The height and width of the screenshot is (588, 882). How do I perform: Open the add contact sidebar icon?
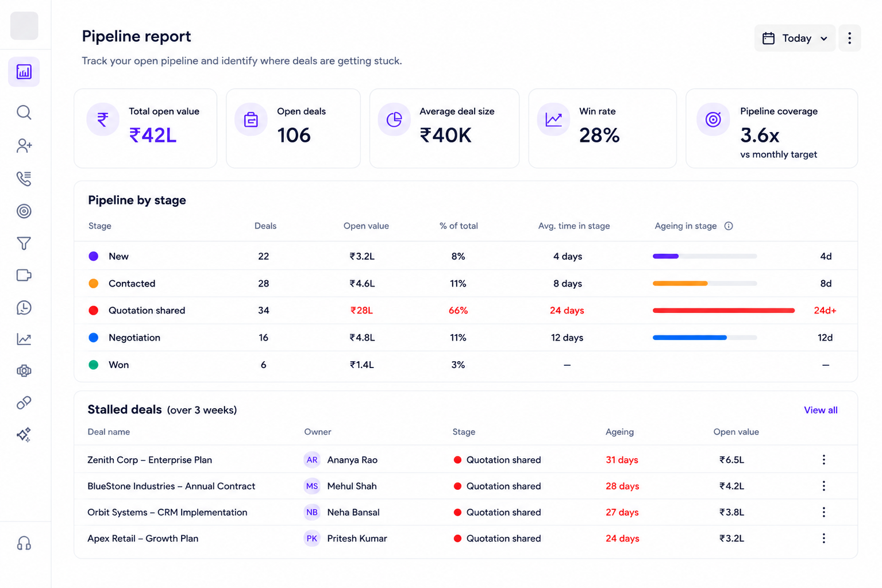24,146
